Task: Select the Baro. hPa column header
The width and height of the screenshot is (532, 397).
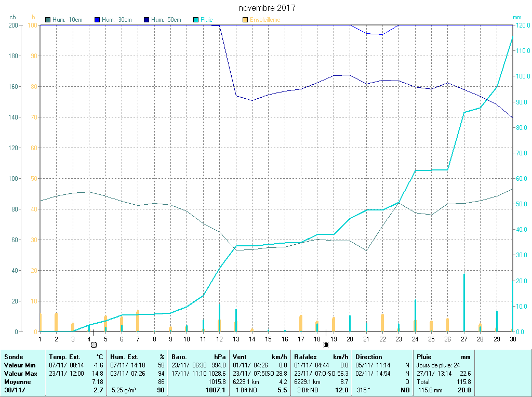Action: click(x=198, y=357)
